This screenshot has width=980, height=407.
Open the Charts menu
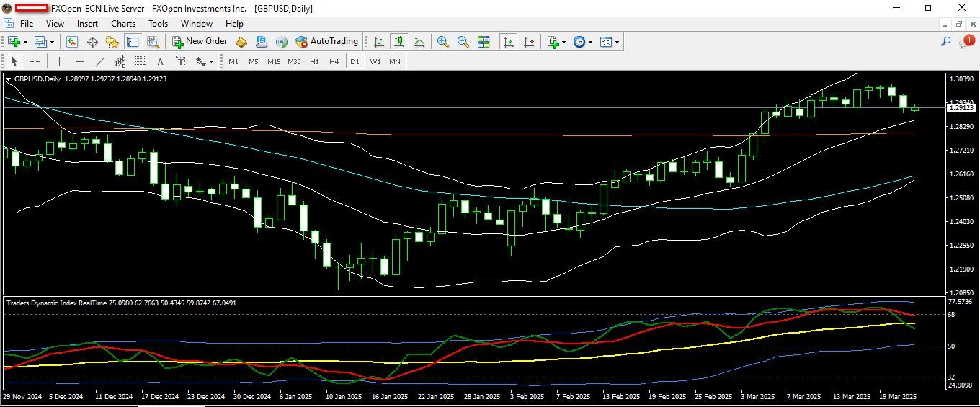tap(123, 24)
